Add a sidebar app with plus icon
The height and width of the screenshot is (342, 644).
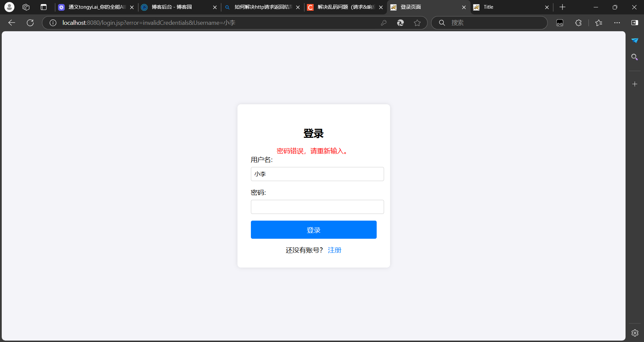point(635,84)
